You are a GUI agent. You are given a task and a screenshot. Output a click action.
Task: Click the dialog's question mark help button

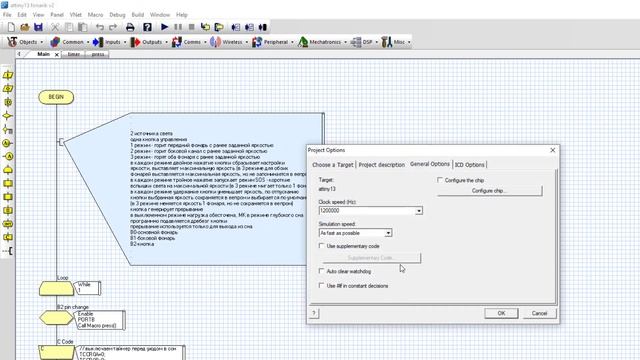[313, 313]
